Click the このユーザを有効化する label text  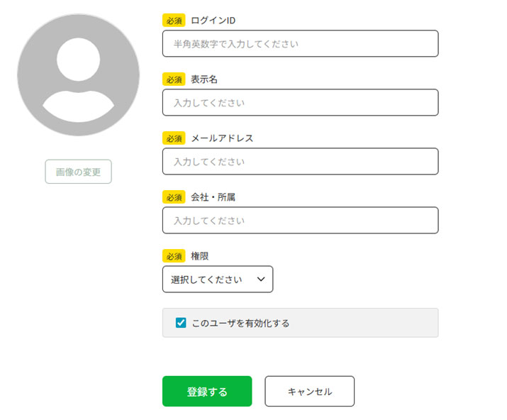coord(240,323)
